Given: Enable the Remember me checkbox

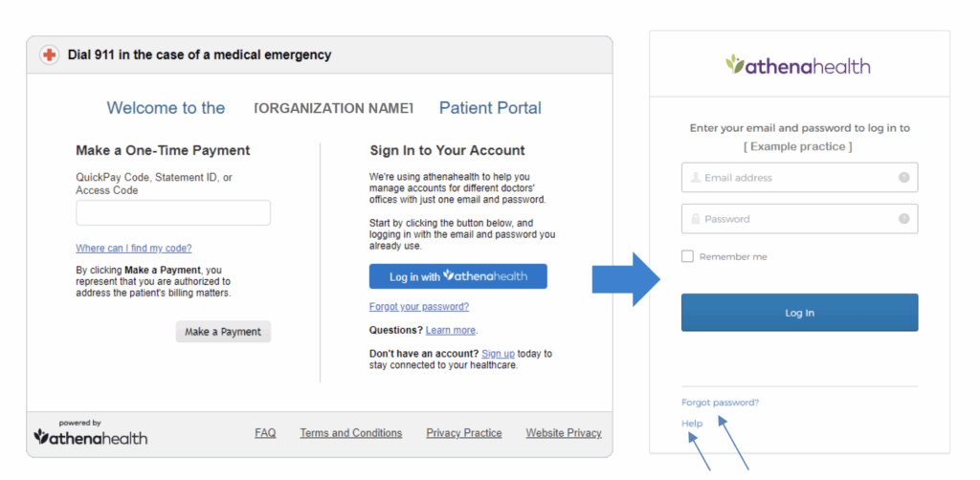Looking at the screenshot, I should 687,256.
